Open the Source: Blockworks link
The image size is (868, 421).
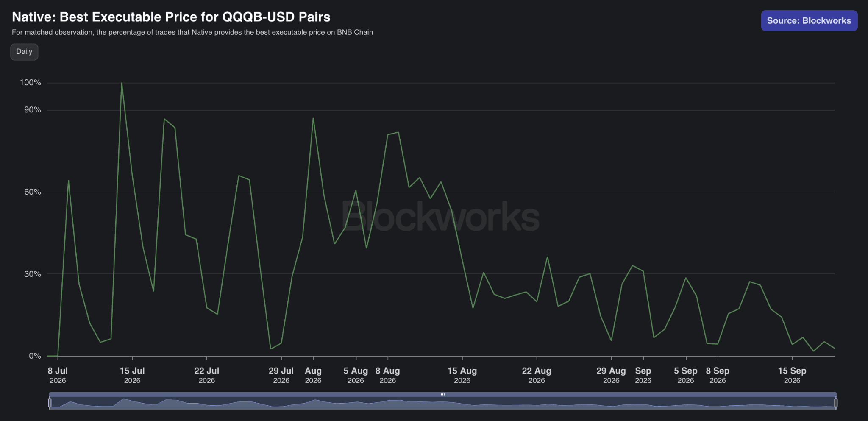(x=809, y=21)
